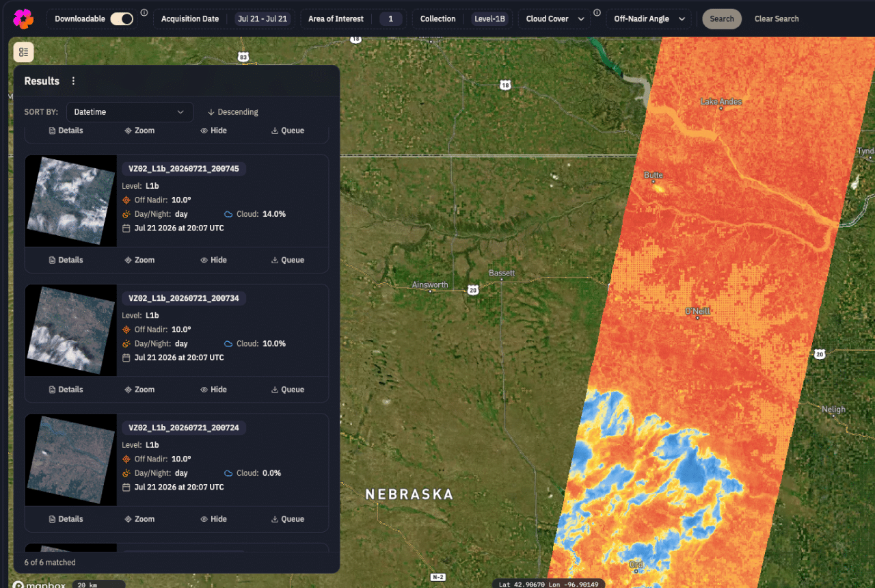
Task: Open the Area of Interest filter
Action: pos(336,19)
